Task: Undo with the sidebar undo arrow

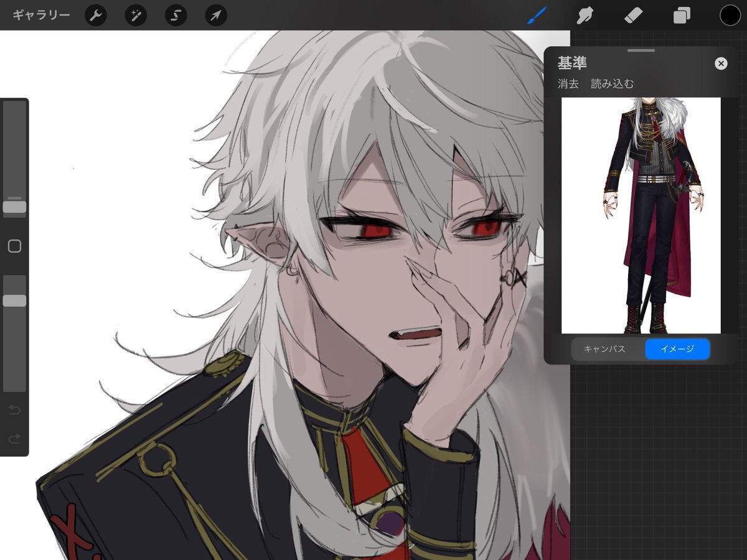Action: tap(14, 409)
